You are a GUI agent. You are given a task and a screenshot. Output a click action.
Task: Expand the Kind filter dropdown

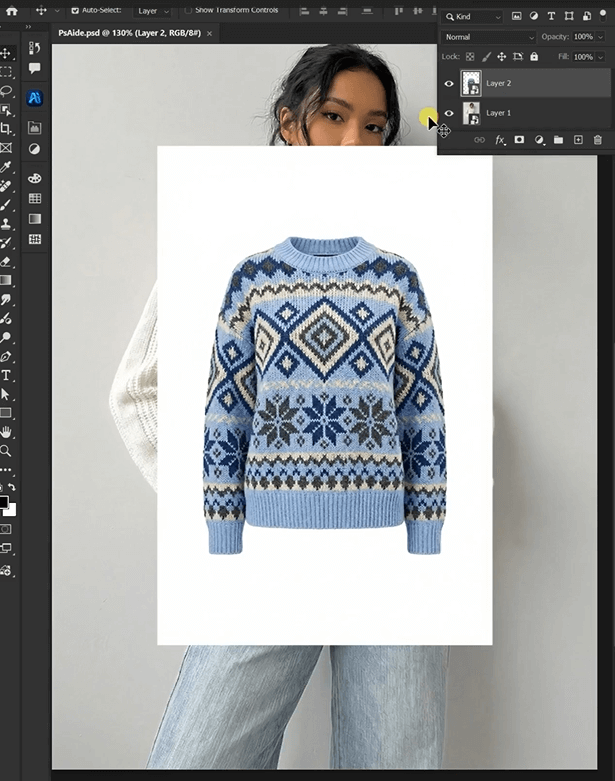[x=473, y=17]
